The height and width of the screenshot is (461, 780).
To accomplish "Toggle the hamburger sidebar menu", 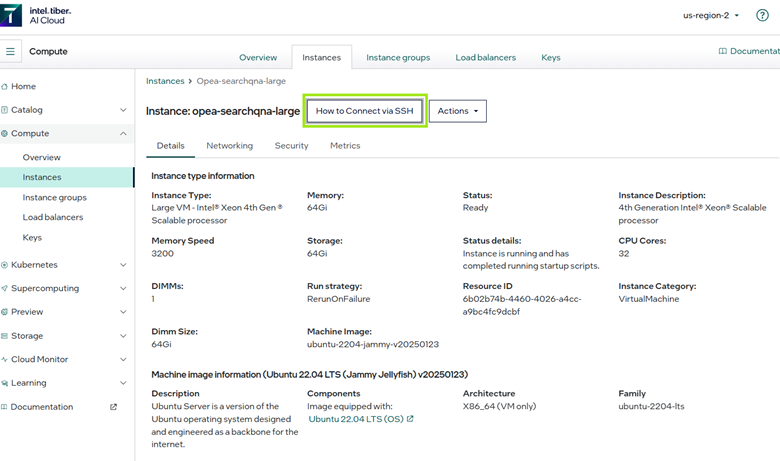I will (12, 51).
